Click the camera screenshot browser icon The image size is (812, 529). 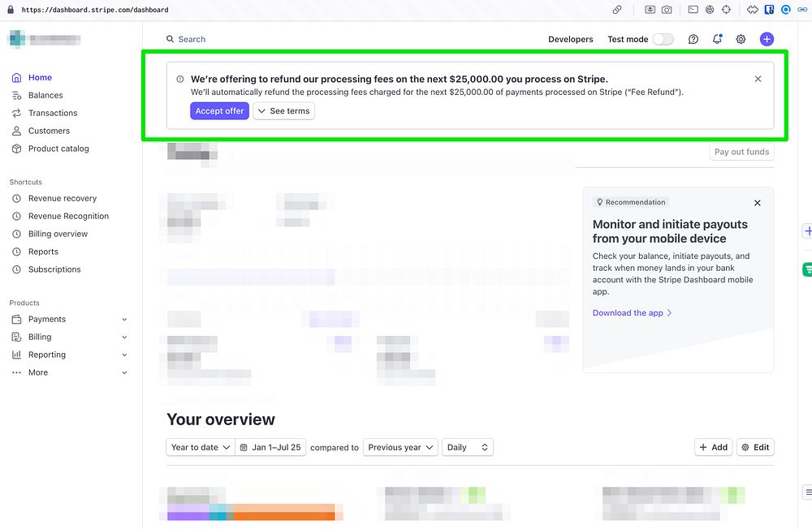pos(667,9)
